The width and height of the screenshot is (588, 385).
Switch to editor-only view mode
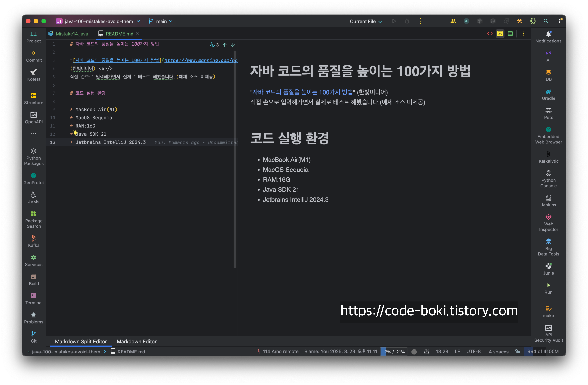[x=490, y=34]
